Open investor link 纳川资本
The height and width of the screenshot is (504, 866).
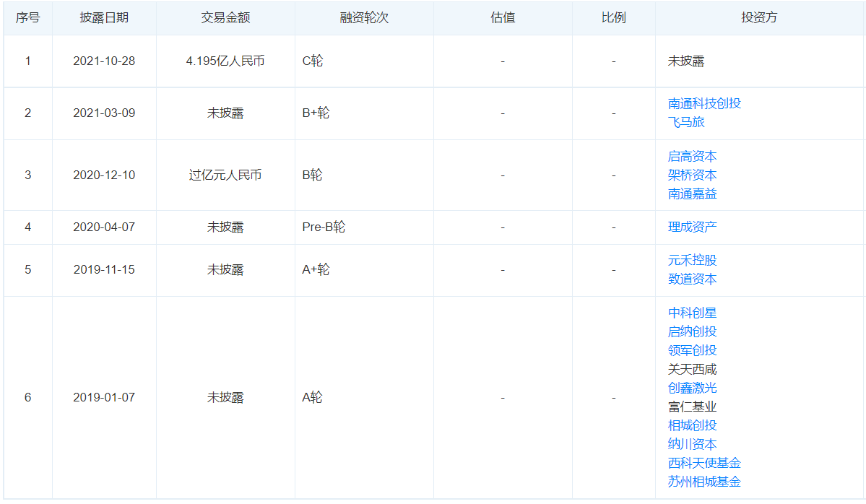[x=692, y=444]
